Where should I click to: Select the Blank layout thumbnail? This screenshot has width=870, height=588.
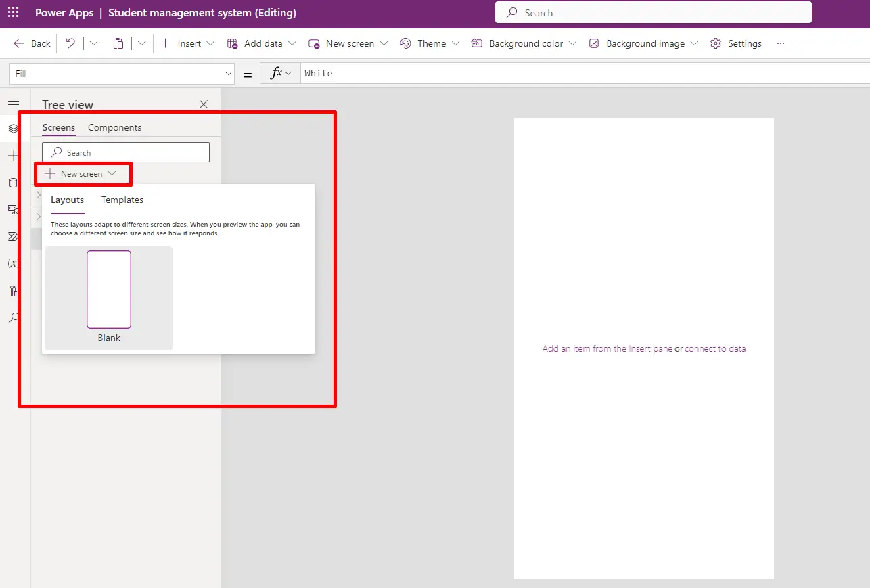[x=109, y=290]
